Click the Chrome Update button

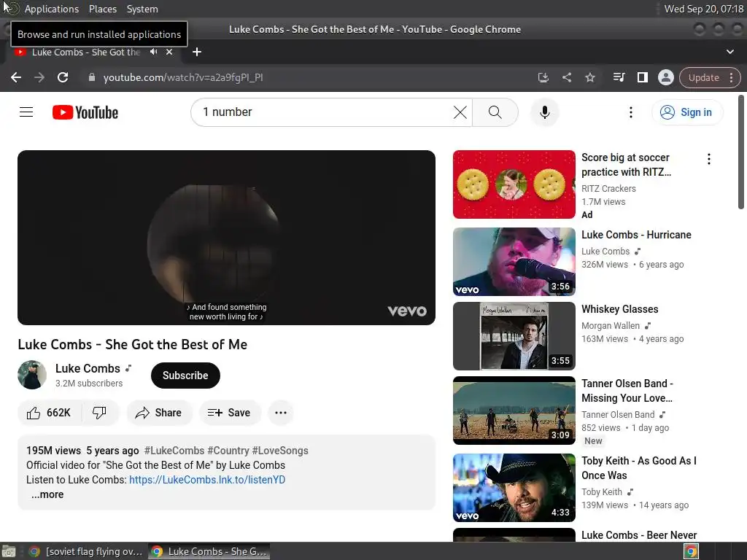pyautogui.click(x=703, y=77)
